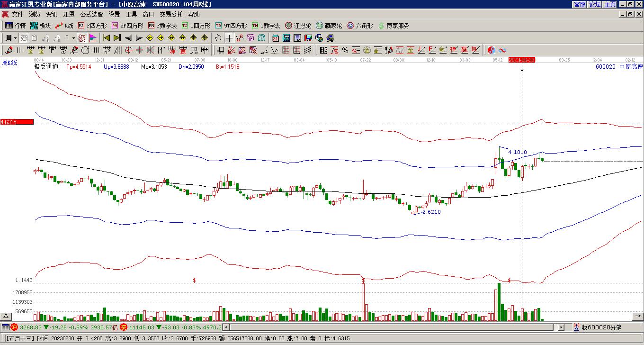Activate the crosshair cursor tool

click(229, 38)
